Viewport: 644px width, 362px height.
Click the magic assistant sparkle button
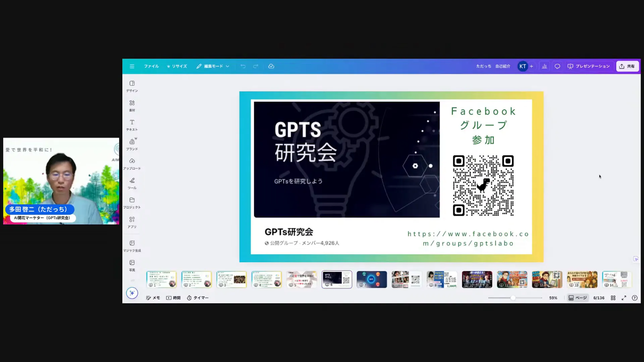tap(132, 293)
